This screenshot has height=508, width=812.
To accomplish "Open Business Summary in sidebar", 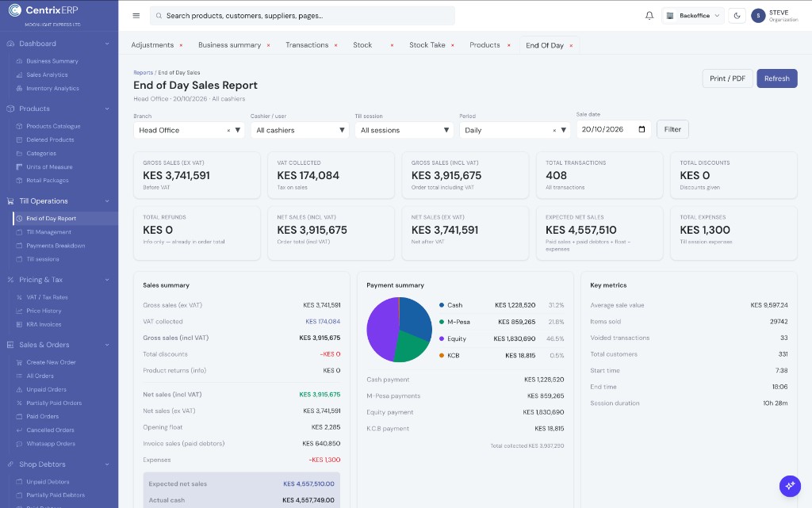I will click(52, 61).
